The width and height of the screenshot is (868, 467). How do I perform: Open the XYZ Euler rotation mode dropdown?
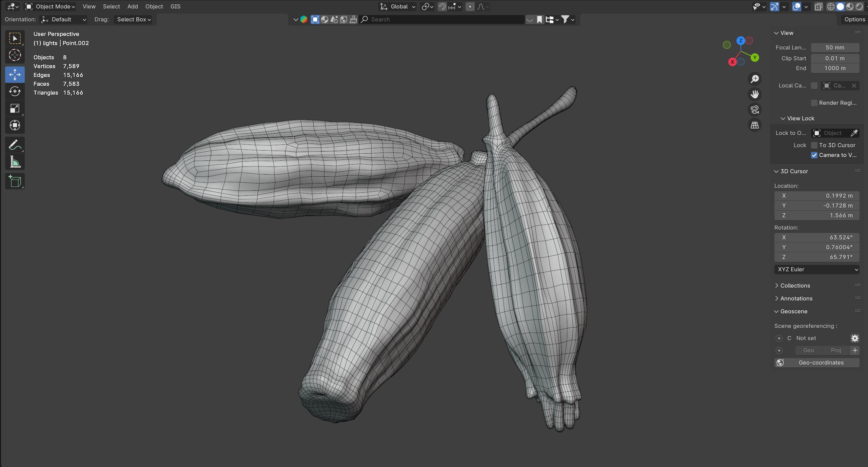(x=816, y=269)
